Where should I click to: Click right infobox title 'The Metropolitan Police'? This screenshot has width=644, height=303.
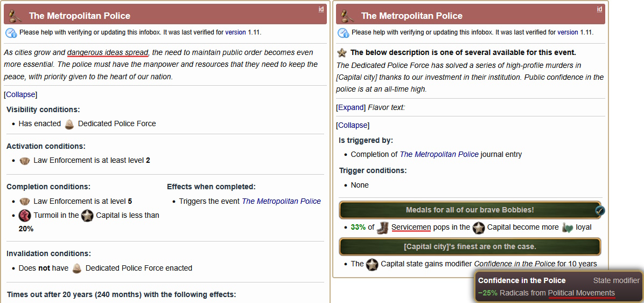pos(412,16)
